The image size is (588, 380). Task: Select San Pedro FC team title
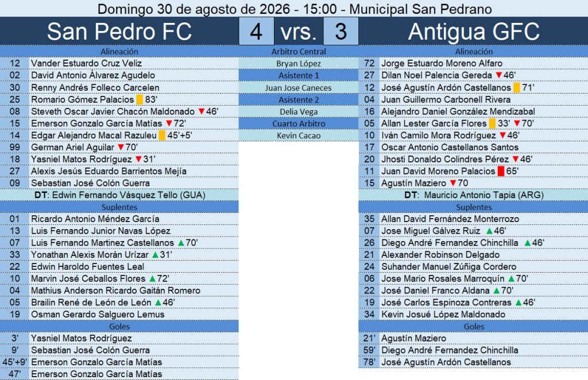pyautogui.click(x=119, y=31)
